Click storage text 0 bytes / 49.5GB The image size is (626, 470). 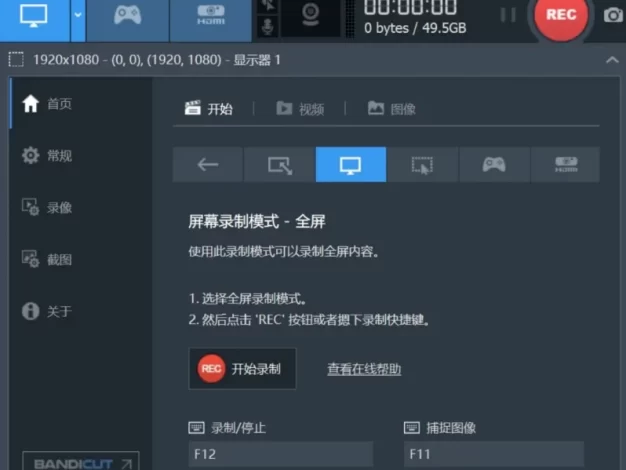(x=415, y=28)
